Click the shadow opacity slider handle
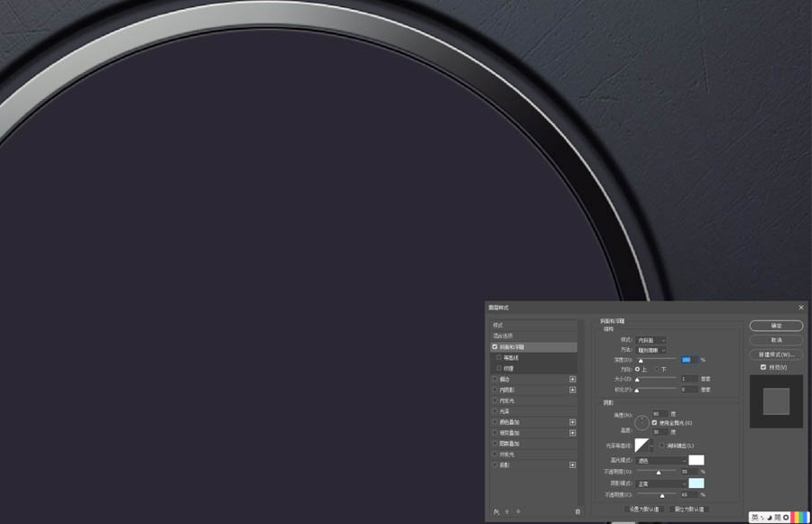 [662, 495]
